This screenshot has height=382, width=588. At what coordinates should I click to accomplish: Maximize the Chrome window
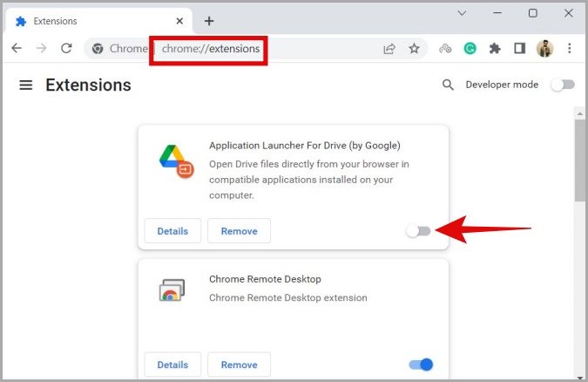532,13
